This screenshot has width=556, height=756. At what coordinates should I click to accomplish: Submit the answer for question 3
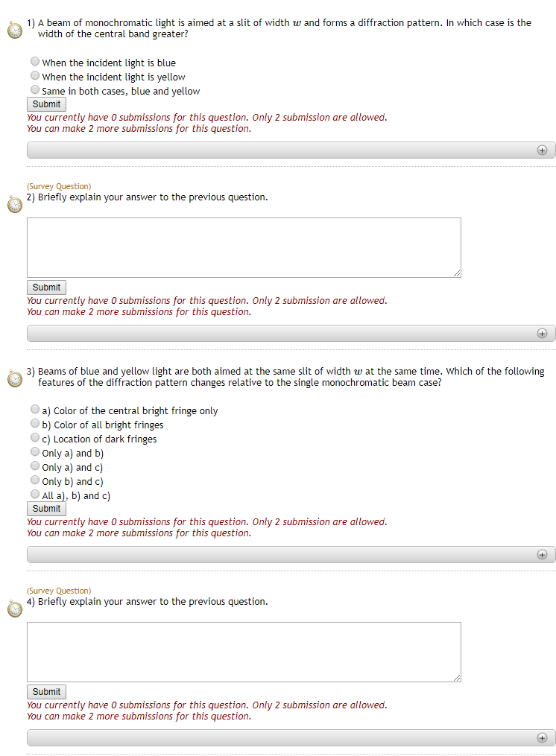[x=46, y=509]
